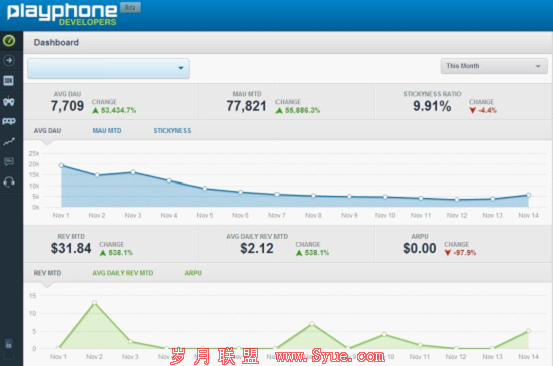Screen dimensions: 553x366
Task: Open the chat message sidebar icon
Action: [x=9, y=162]
